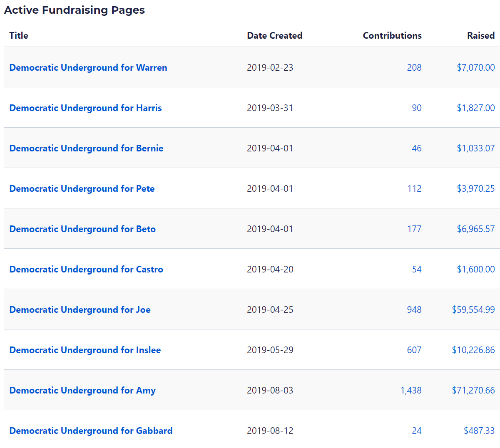Open Democratic Underground for Inslee page
Screen dimensions: 500x448
click(85, 350)
